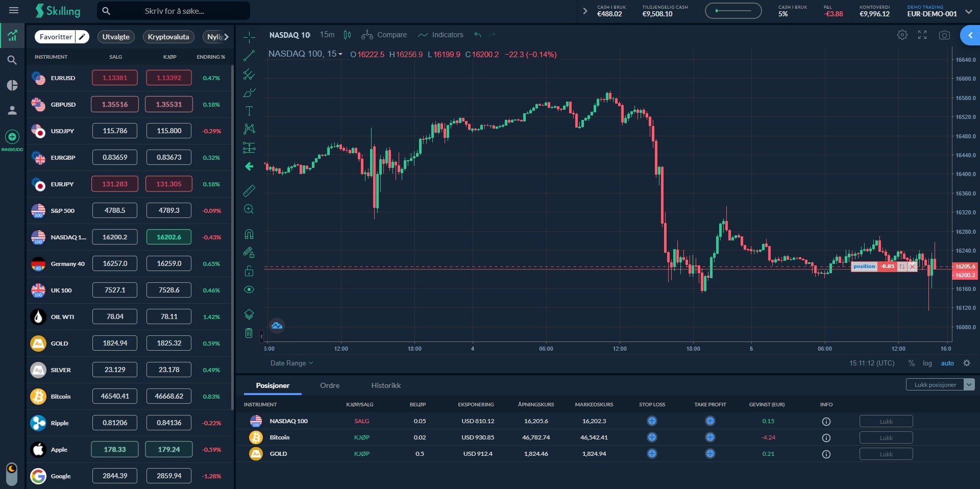Open the Indicators menu

click(x=440, y=35)
